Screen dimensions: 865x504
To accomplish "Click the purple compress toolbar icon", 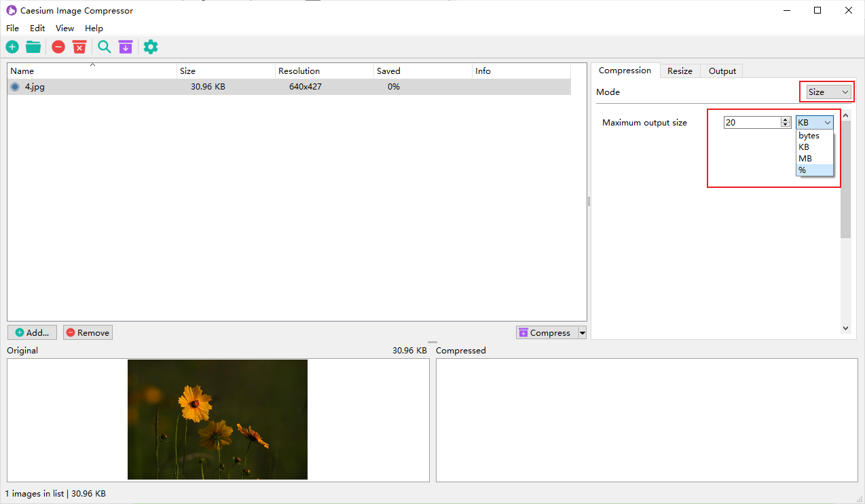I will [x=125, y=47].
